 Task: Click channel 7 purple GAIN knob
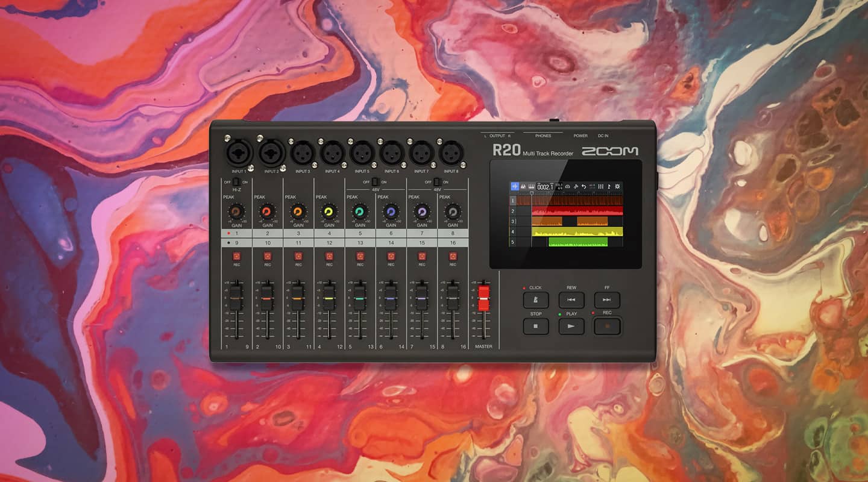pyautogui.click(x=421, y=211)
